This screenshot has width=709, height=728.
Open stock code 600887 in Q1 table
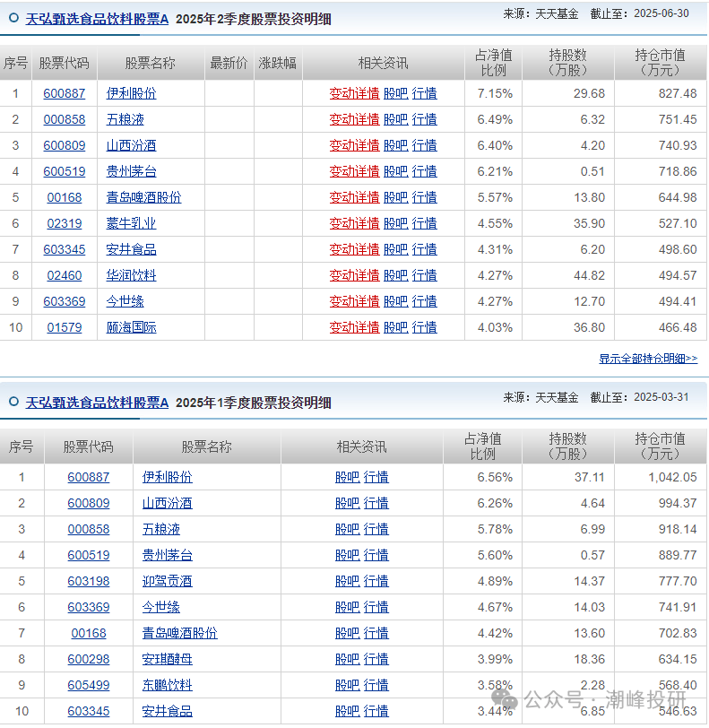pos(88,477)
